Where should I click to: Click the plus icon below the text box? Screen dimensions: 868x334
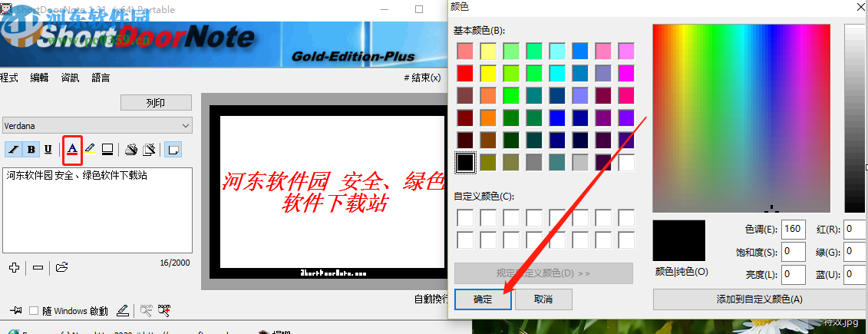15,267
